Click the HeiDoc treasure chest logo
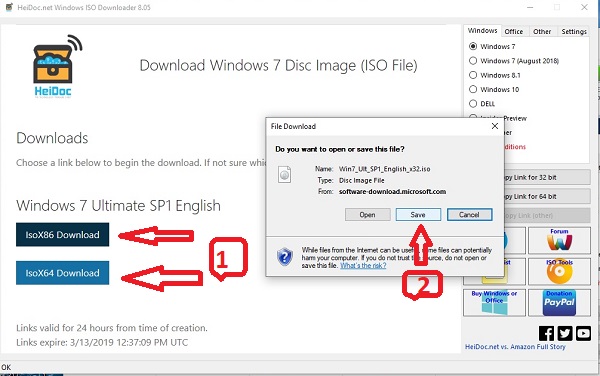Image resolution: width=600 pixels, height=376 pixels. click(x=57, y=66)
